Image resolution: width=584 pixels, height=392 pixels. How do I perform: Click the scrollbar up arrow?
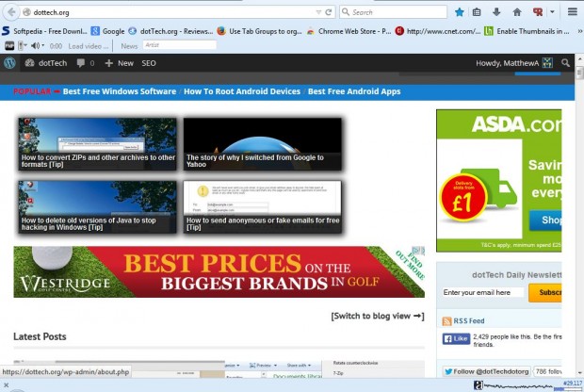579,59
